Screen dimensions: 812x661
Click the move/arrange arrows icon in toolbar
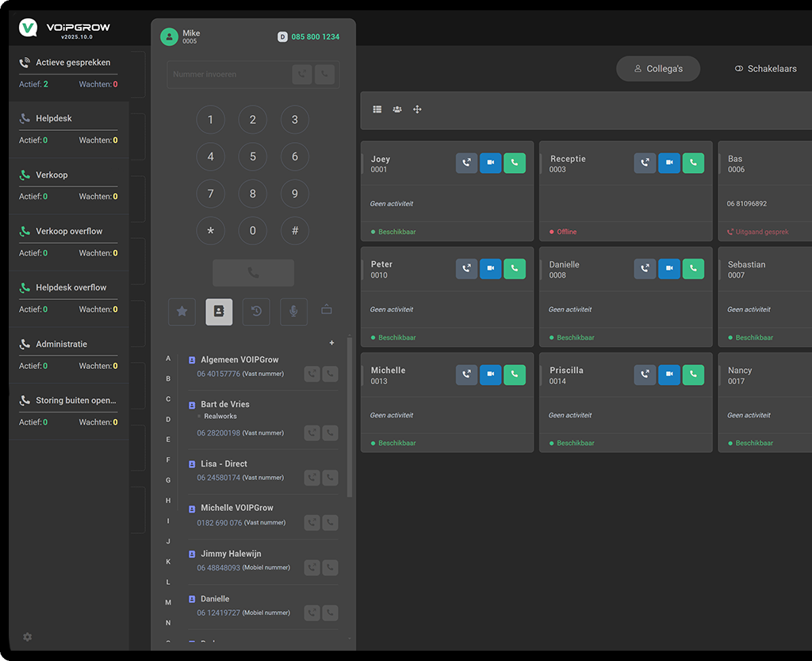[417, 110]
